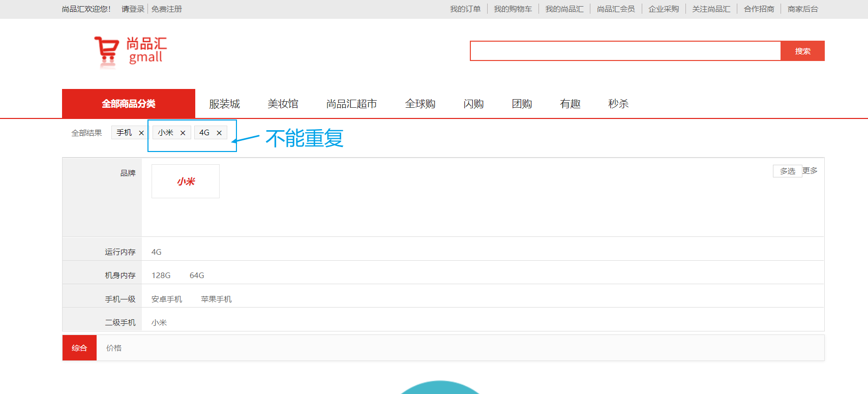Select 128G under 机身内存
Viewport: 868px width, 394px height.
click(161, 276)
